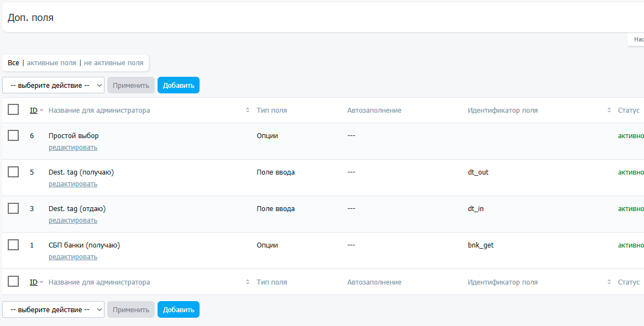The height and width of the screenshot is (326, 644).
Task: Check the box for Простой выбор row
Action: [x=13, y=135]
